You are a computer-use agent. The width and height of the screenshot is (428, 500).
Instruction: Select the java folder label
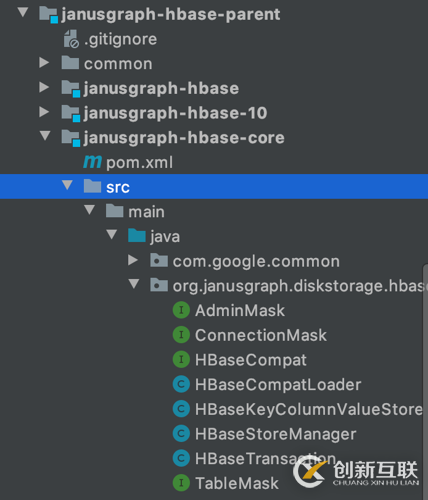[x=165, y=237]
